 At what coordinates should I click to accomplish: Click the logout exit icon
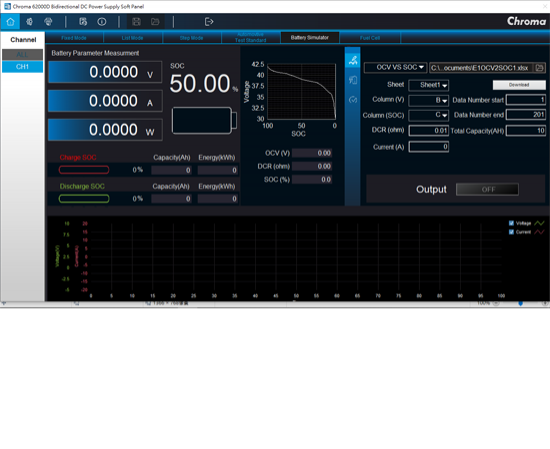click(209, 22)
